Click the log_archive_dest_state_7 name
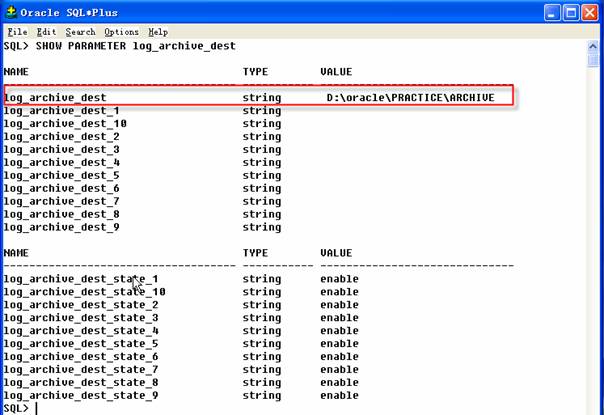This screenshot has height=415, width=604. point(81,370)
